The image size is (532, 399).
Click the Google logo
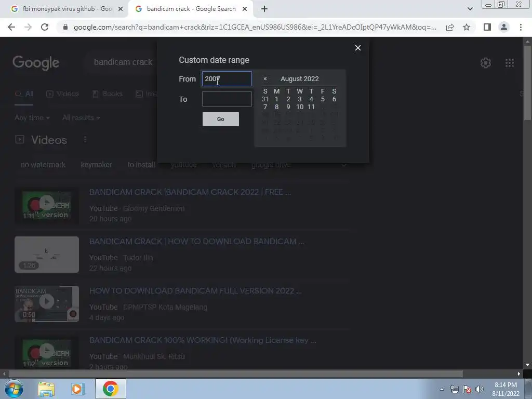click(36, 63)
